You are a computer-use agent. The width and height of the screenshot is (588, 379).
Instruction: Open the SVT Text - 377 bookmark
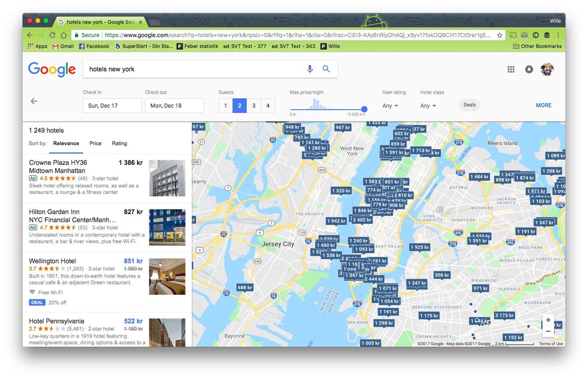244,46
